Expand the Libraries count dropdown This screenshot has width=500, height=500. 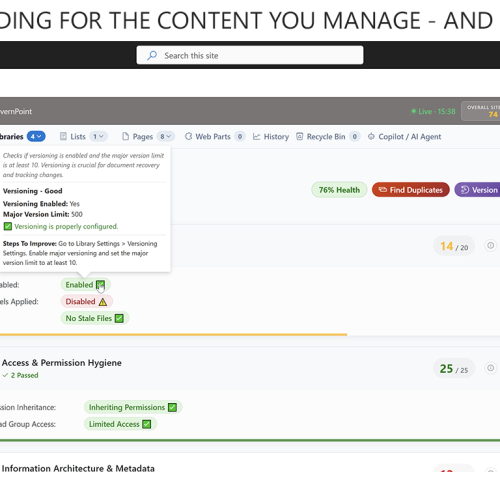[x=36, y=137]
